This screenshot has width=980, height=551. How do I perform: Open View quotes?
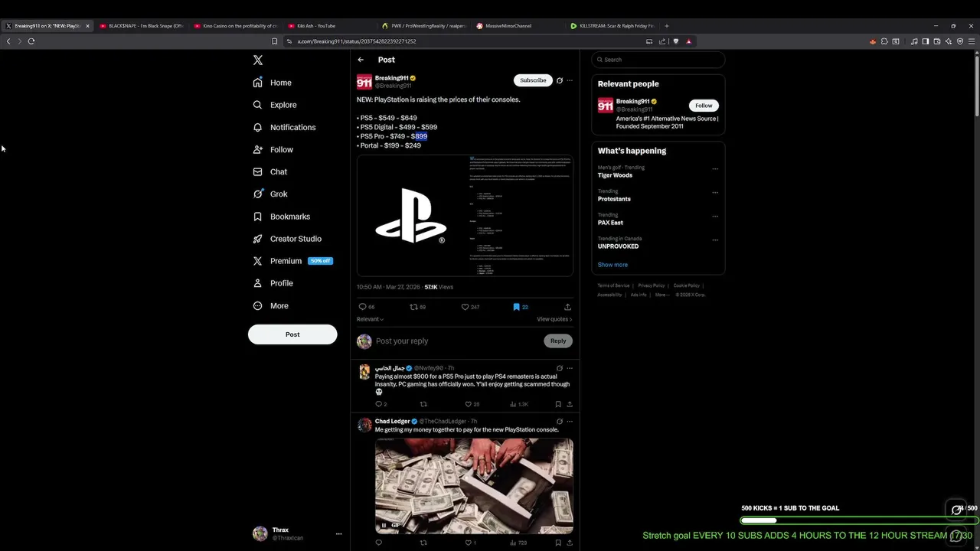554,319
